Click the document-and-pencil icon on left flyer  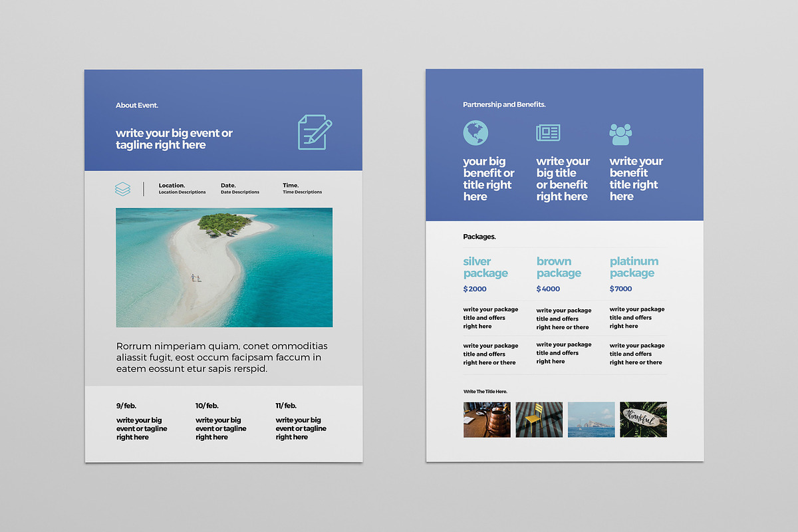(315, 132)
